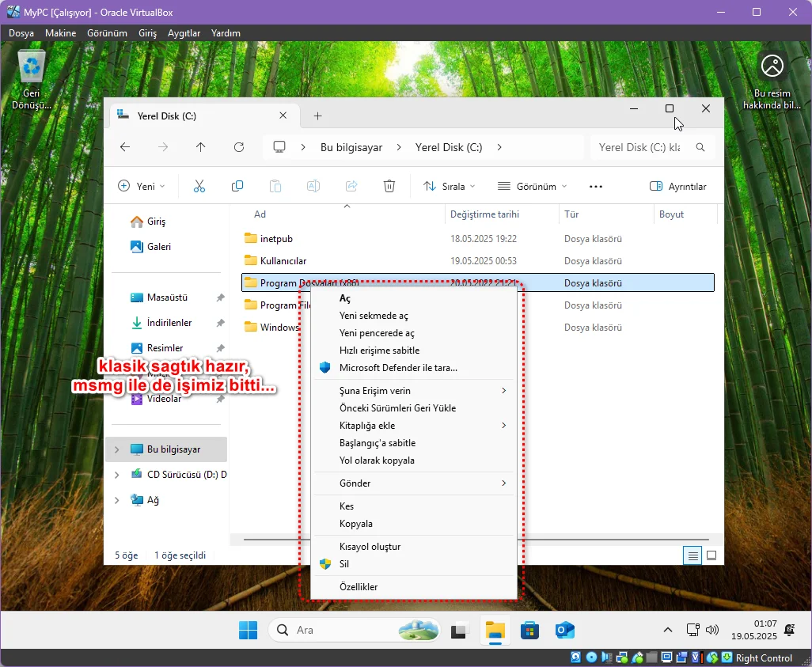Click the search magnifier icon in Explorer
The height and width of the screenshot is (667, 812).
coord(700,148)
